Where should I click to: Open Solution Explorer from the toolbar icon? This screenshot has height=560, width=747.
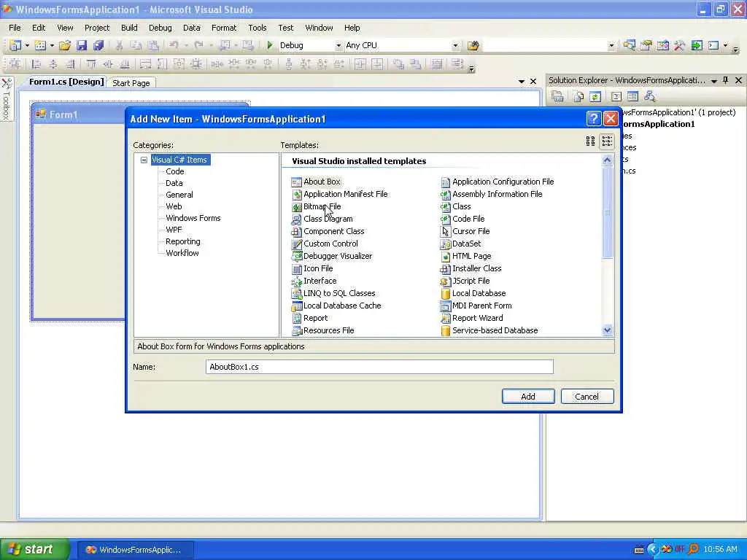click(x=630, y=45)
